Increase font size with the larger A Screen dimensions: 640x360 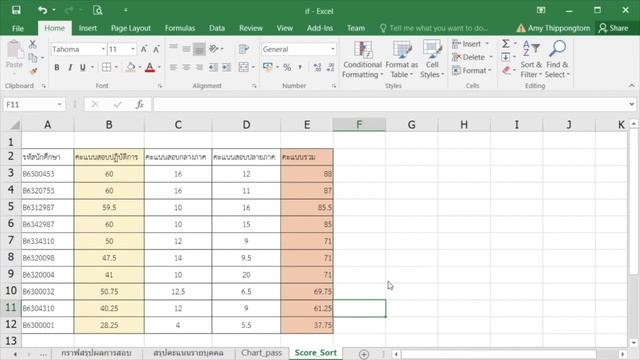[x=144, y=49]
